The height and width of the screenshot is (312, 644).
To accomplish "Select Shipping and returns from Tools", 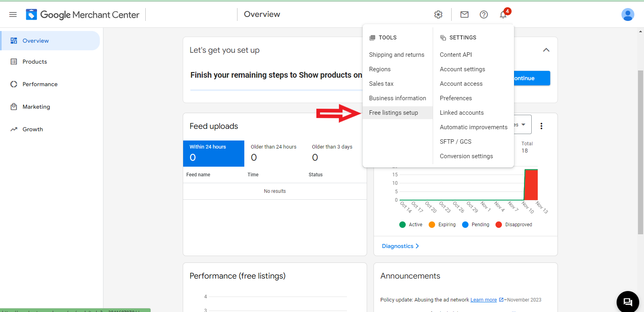I will coord(397,55).
